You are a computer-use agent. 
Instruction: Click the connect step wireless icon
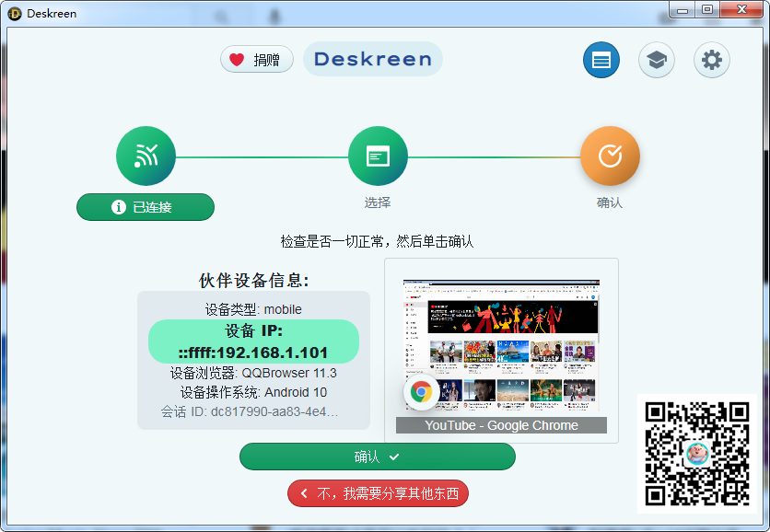coord(146,156)
